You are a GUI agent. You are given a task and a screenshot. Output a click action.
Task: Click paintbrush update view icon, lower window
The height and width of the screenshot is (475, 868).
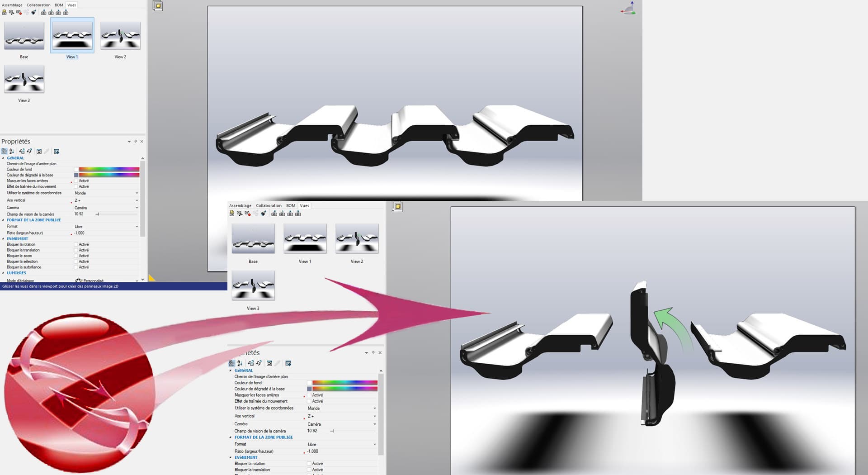click(264, 214)
